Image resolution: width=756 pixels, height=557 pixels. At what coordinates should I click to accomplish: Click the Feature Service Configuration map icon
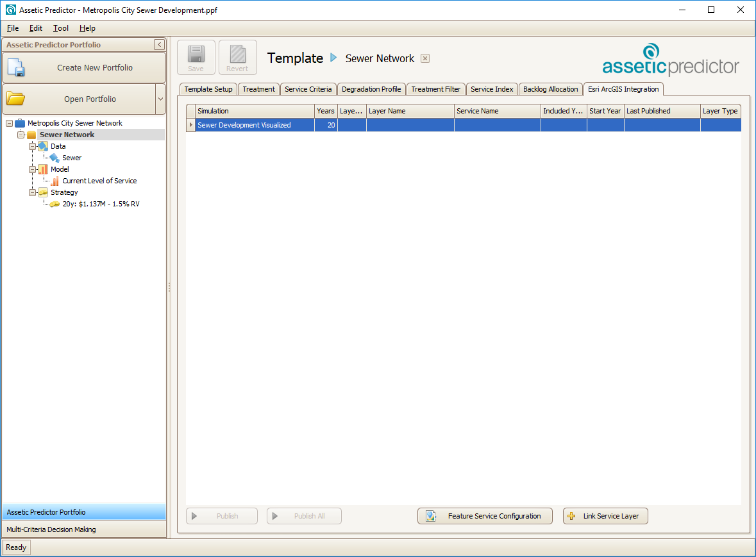[x=431, y=516]
